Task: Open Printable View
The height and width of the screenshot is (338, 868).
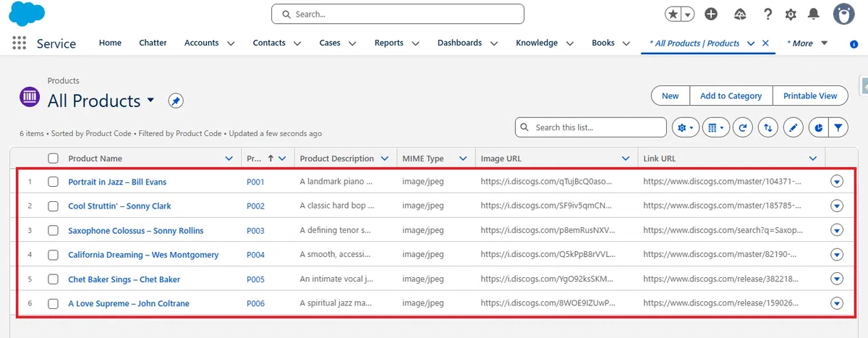Action: point(810,96)
